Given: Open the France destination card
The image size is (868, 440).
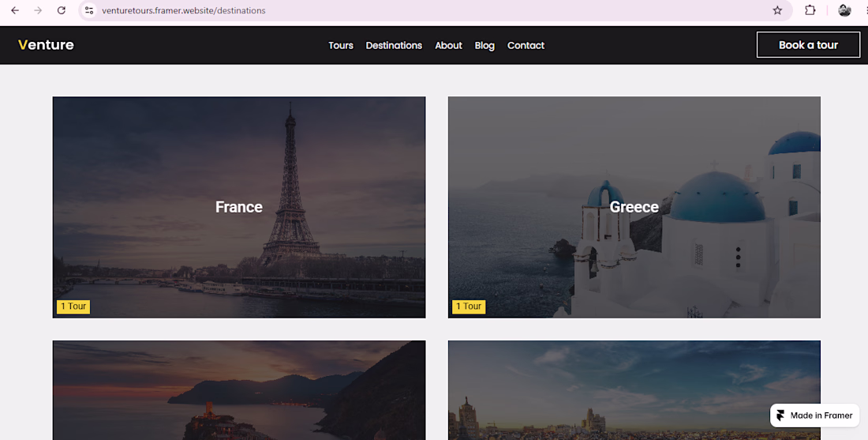Looking at the screenshot, I should coord(239,207).
